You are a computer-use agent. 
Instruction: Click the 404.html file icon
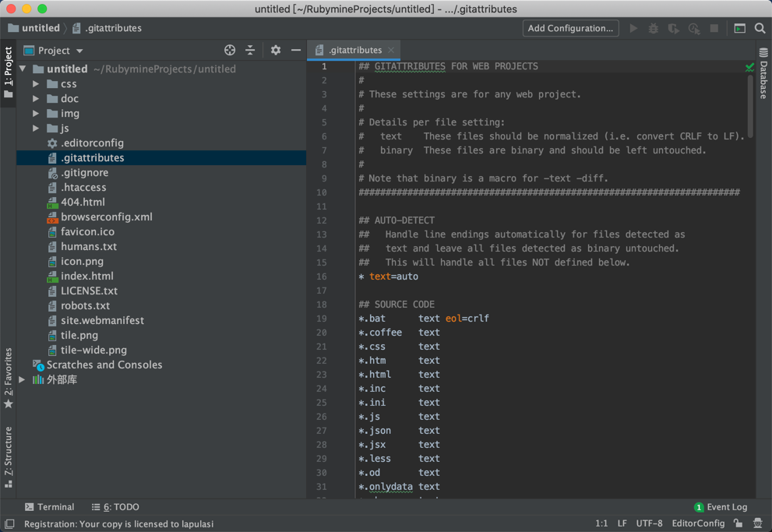pos(52,203)
